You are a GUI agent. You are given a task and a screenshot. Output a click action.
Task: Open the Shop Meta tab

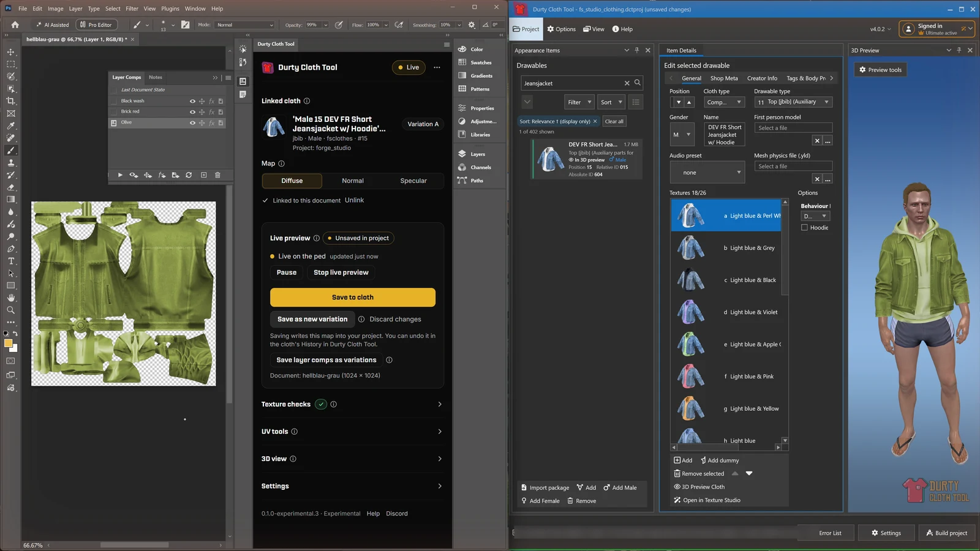(724, 78)
